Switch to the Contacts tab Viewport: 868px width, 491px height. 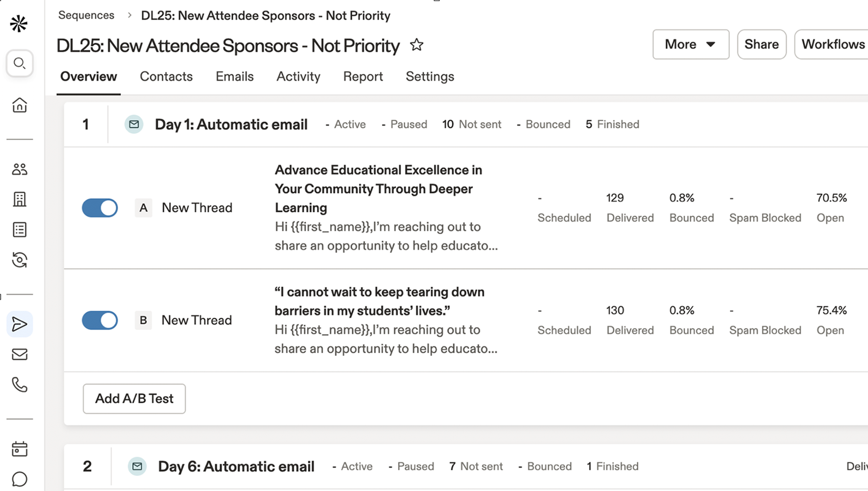[x=166, y=76]
